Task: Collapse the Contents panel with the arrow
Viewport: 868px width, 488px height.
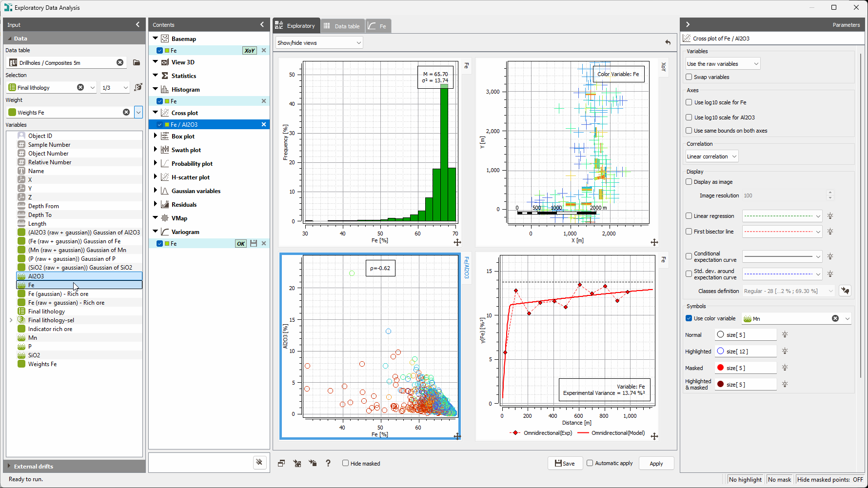Action: pyautogui.click(x=262, y=24)
